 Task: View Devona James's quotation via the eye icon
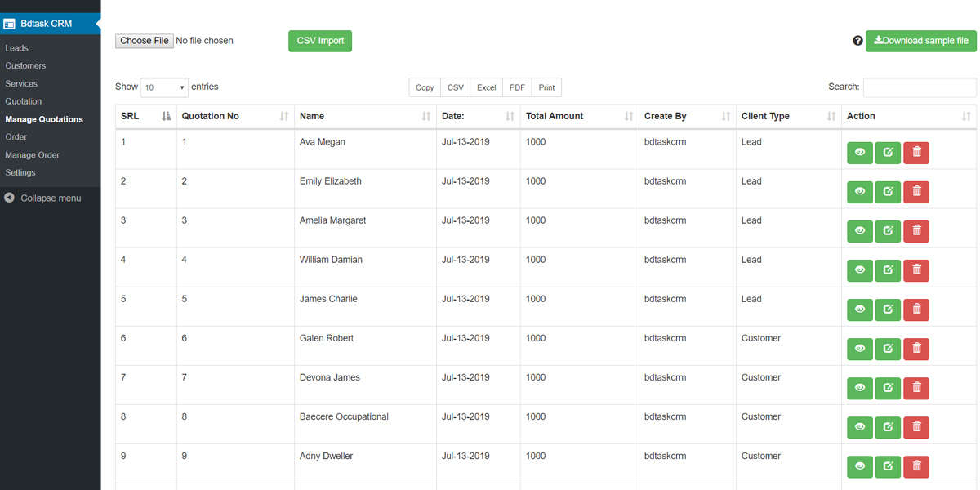(860, 388)
